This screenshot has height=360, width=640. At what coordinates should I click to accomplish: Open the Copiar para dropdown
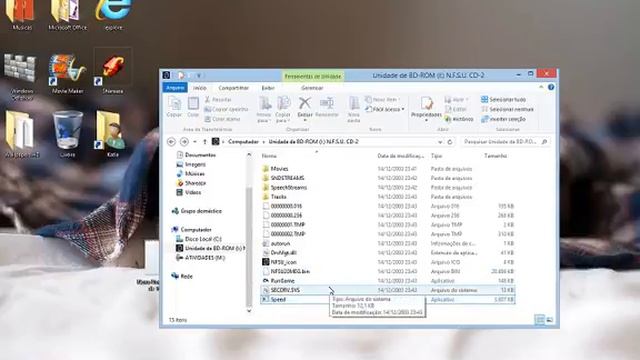[x=283, y=110]
